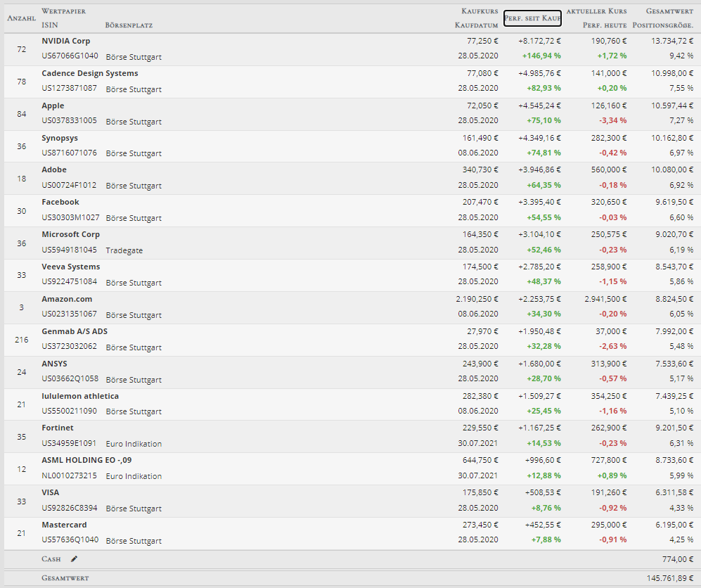Select ISIN US8716071076
The height and width of the screenshot is (588, 701).
click(70, 153)
